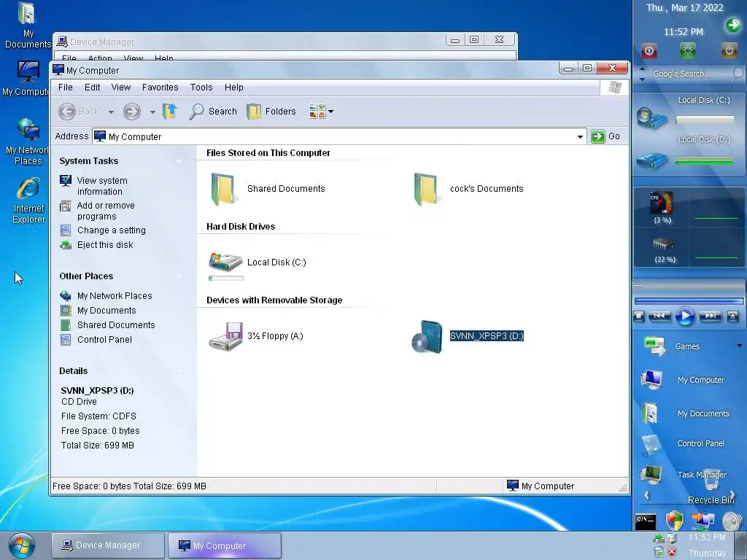
Task: Click the Google Search magnifier icon
Action: coord(738,74)
